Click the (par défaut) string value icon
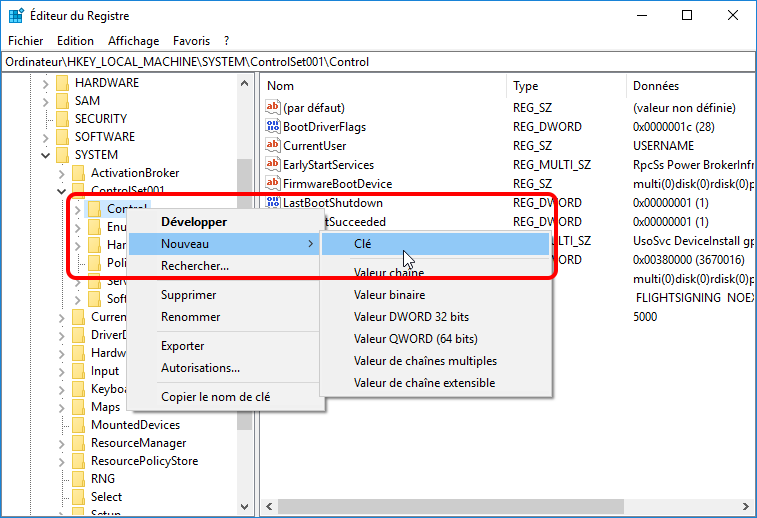This screenshot has width=757, height=518. 273,107
